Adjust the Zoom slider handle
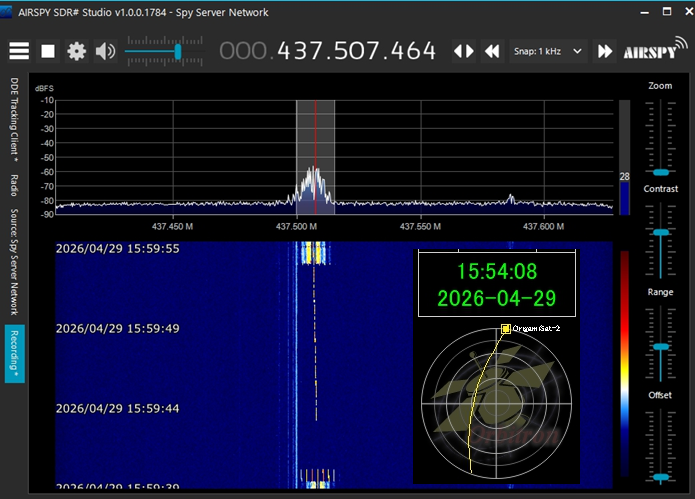This screenshot has height=499, width=695. tap(660, 172)
